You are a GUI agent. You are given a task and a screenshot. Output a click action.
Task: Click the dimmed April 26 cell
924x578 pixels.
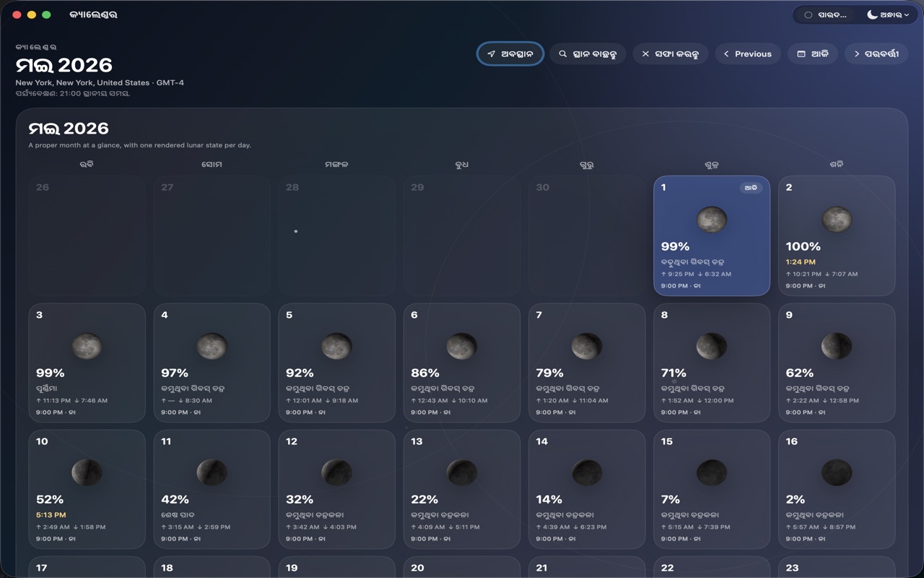coord(87,236)
